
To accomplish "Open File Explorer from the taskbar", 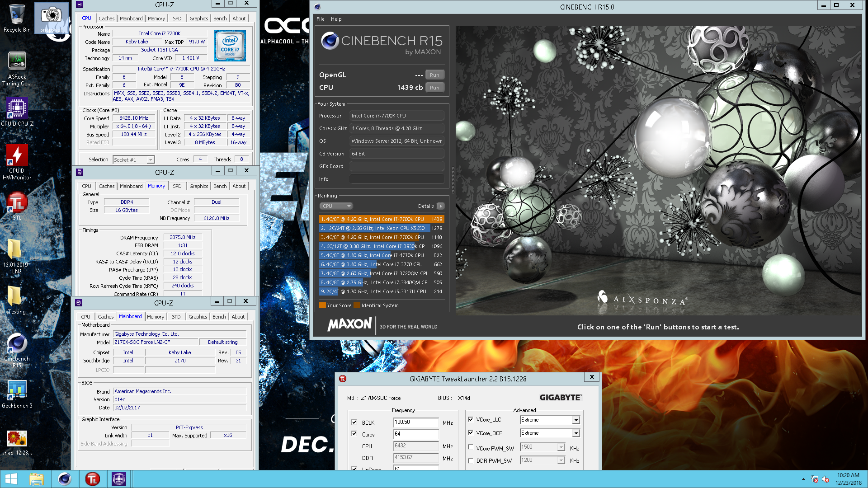I will (37, 479).
